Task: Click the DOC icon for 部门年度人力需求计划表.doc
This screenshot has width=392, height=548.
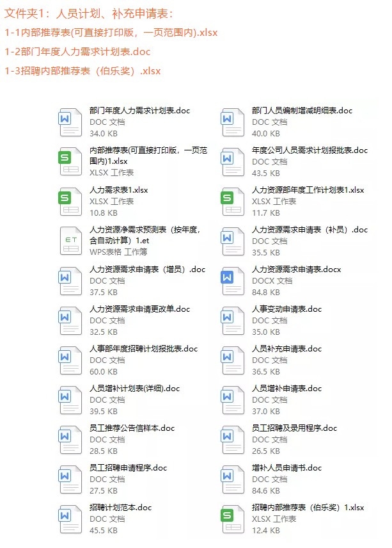Action: point(70,122)
